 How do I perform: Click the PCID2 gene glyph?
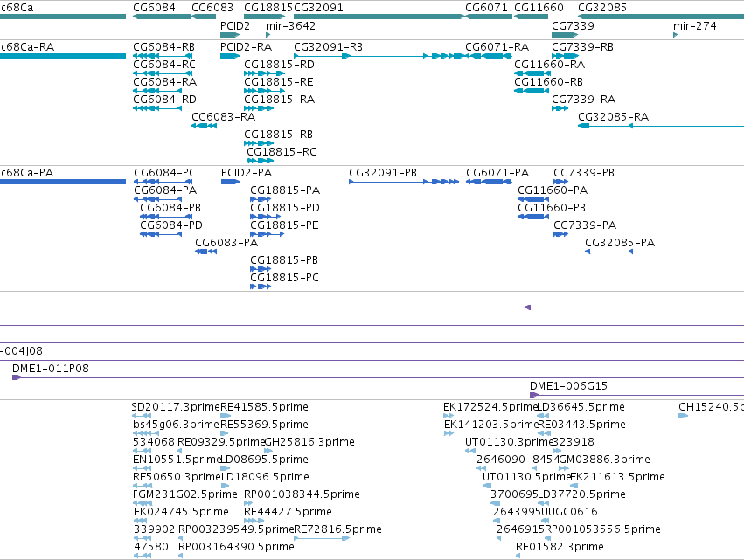click(x=230, y=35)
